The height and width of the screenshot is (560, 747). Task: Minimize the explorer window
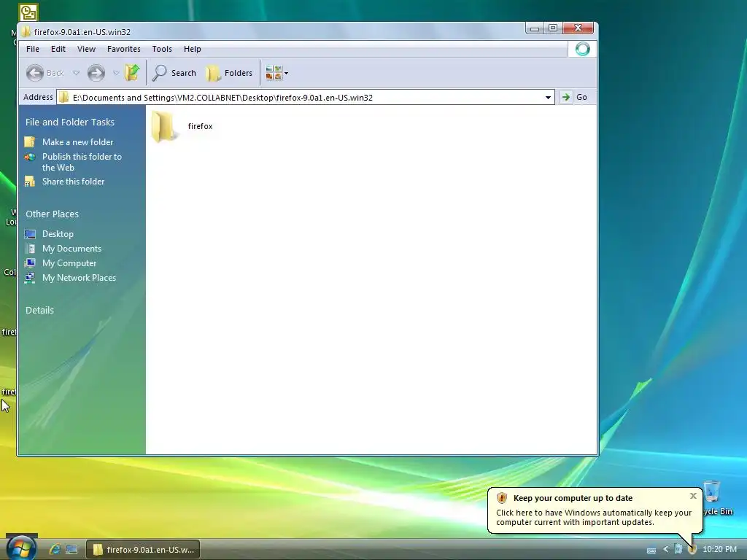(535, 28)
